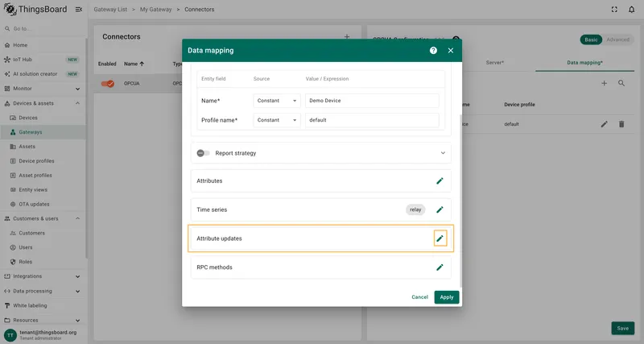Select Gateways in sidebar
Screen dimensions: 644x344
43,132
